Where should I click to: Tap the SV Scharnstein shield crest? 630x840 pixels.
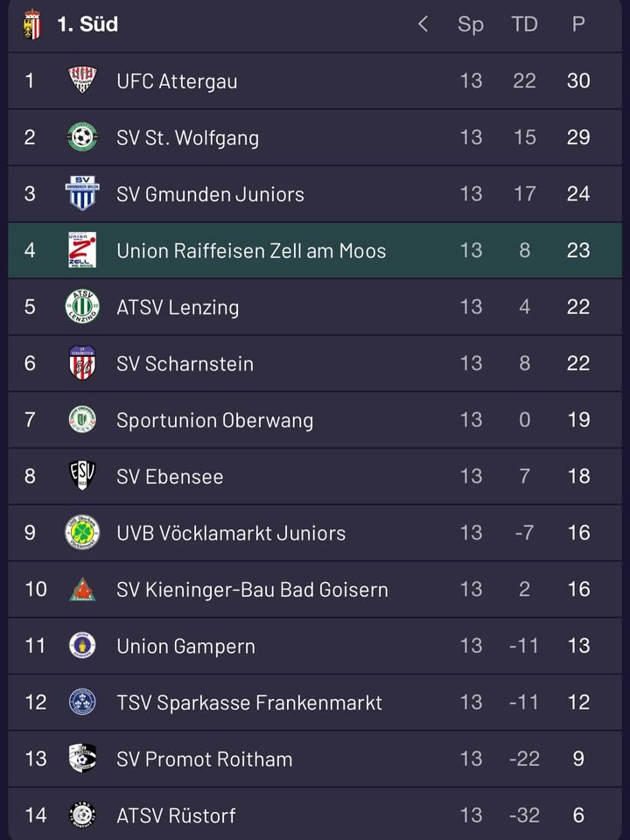point(82,363)
